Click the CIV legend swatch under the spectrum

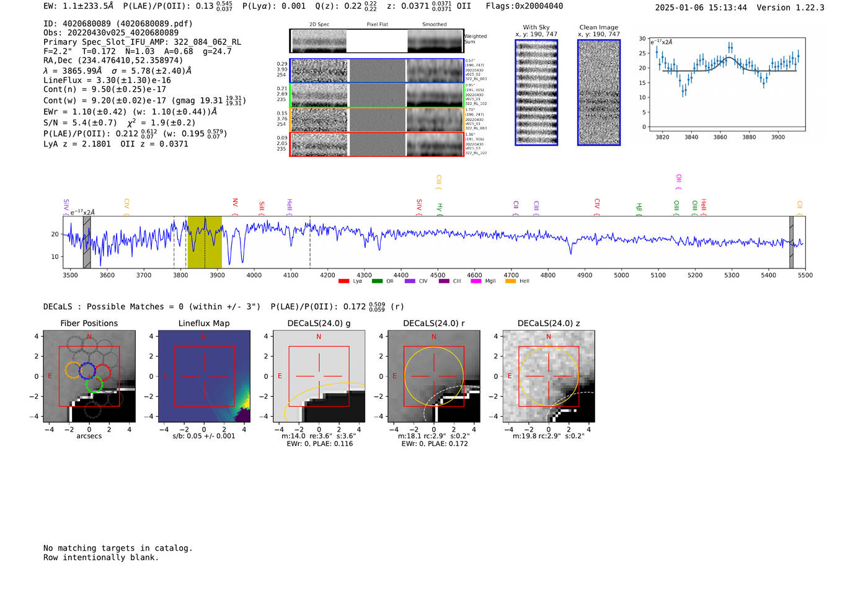[x=410, y=281]
